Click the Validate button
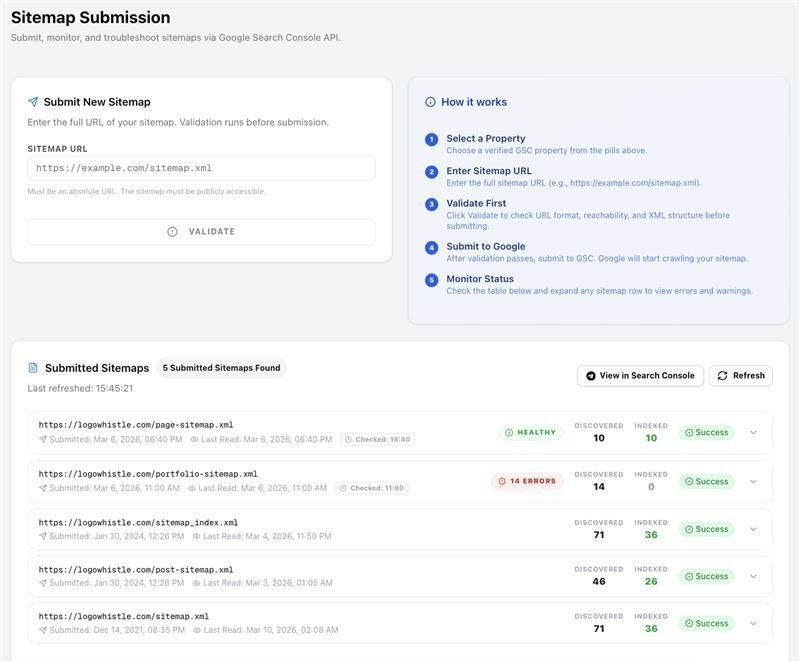Screen dimensions: 800x662 tap(201, 229)
